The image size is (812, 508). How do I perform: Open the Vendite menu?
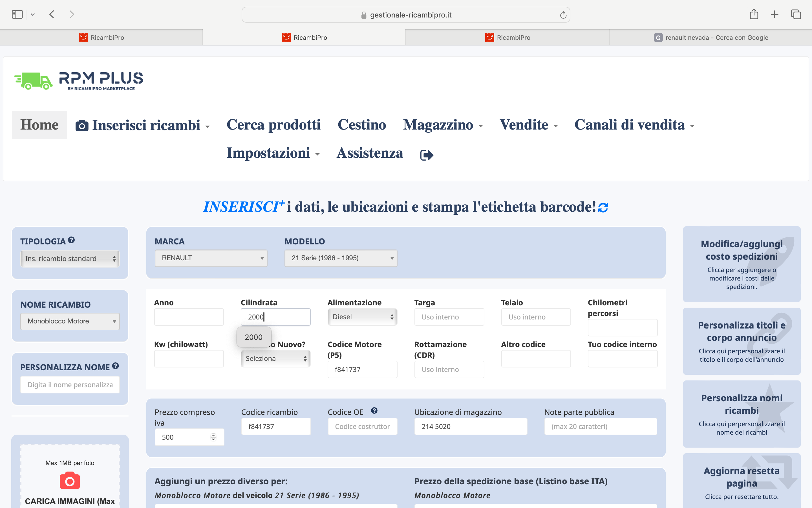tap(528, 125)
